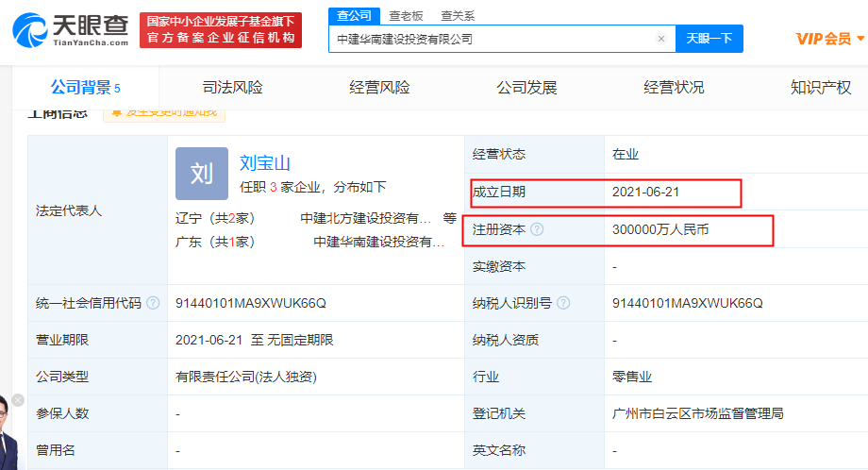Open the 刘宝山 person link
Screen dimensions: 868x470
click(265, 162)
